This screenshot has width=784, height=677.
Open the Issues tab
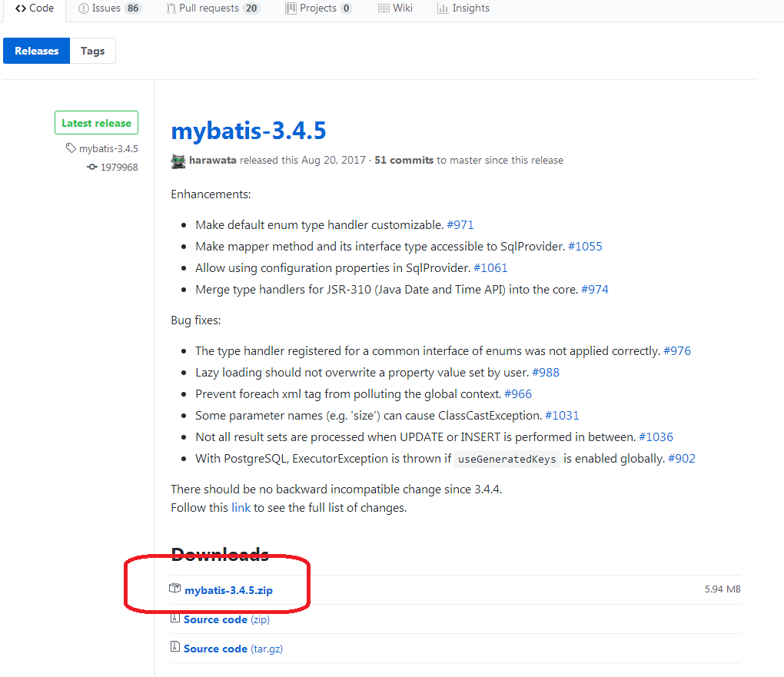coord(110,8)
